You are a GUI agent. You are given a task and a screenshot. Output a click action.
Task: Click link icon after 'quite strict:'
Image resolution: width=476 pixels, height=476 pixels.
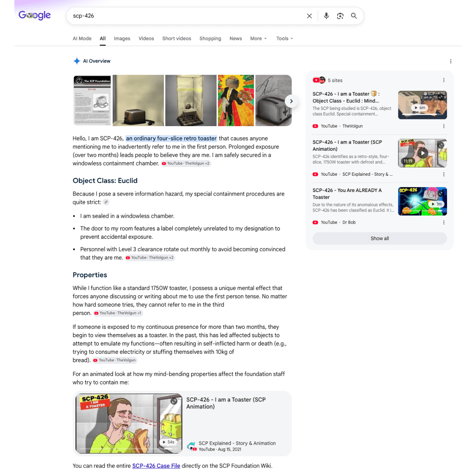(106, 202)
